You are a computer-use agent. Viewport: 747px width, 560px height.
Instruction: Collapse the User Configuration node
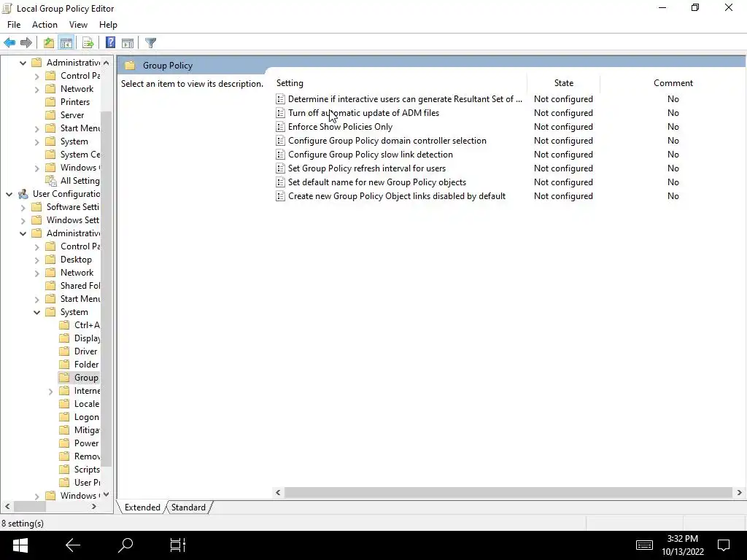(9, 194)
